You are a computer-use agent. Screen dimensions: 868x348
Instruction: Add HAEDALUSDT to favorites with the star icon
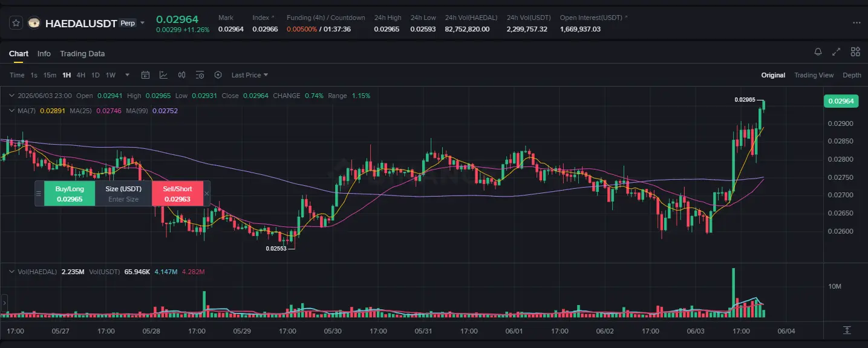16,23
